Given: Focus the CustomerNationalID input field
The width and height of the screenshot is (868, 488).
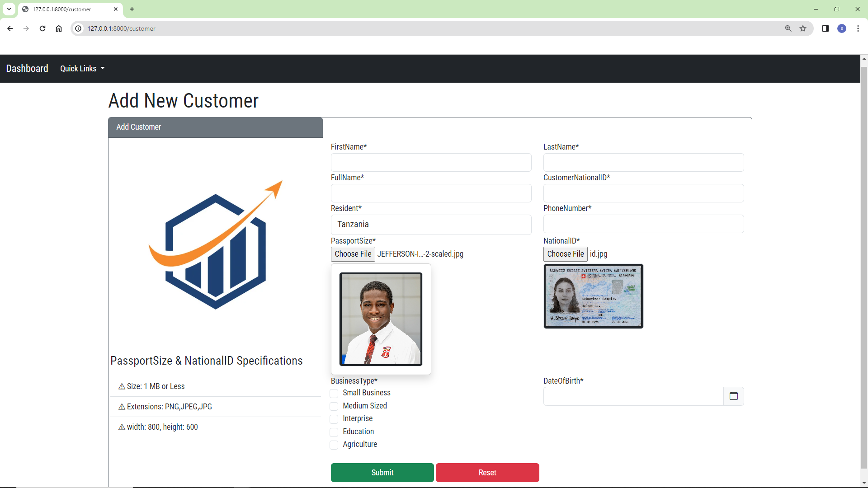Looking at the screenshot, I should [644, 193].
